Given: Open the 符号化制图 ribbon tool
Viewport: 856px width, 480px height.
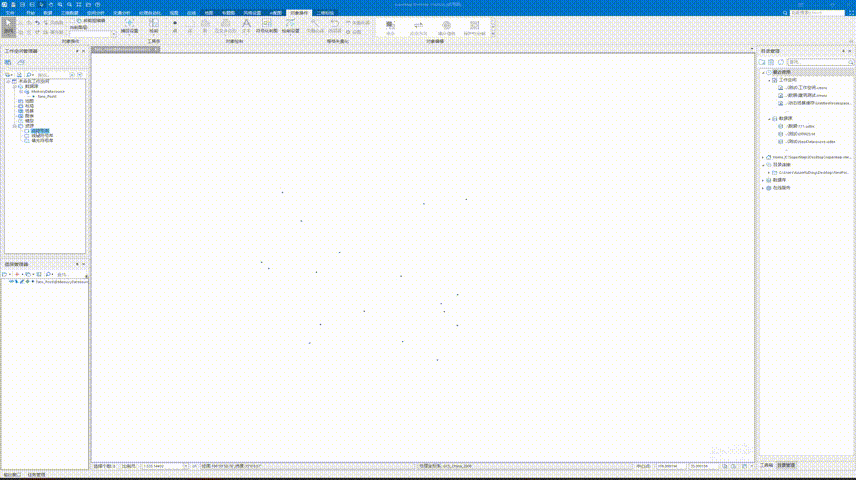Looking at the screenshot, I should [x=266, y=26].
